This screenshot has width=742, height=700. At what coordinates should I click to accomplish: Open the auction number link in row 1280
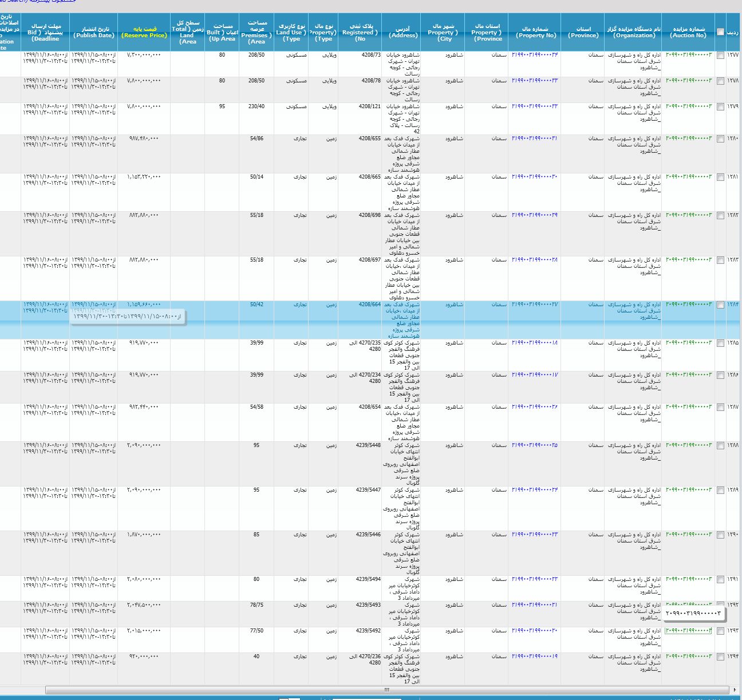pyautogui.click(x=689, y=139)
